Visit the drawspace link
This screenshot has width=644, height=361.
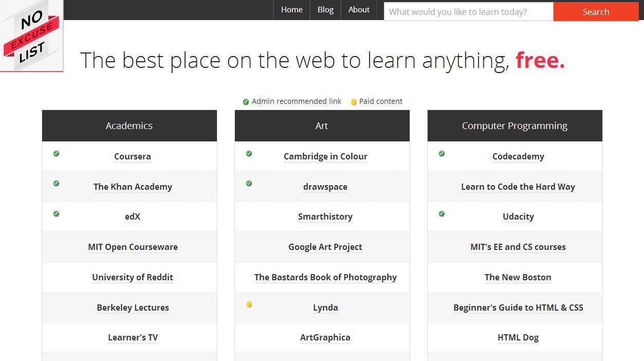click(325, 187)
